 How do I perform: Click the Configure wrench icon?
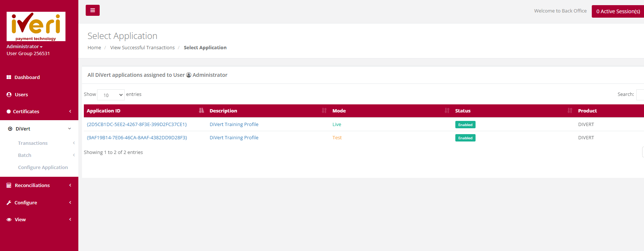pos(9,202)
